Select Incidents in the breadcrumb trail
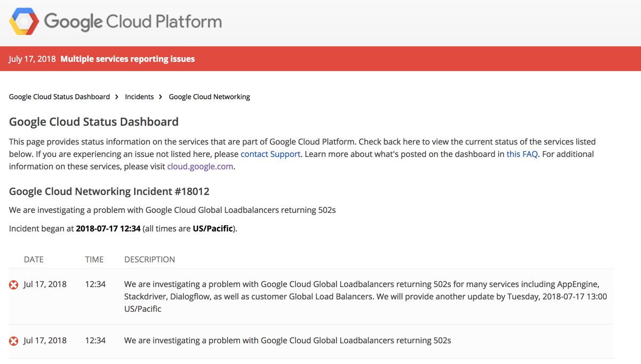Viewport: 641px width, 364px height. tap(139, 97)
